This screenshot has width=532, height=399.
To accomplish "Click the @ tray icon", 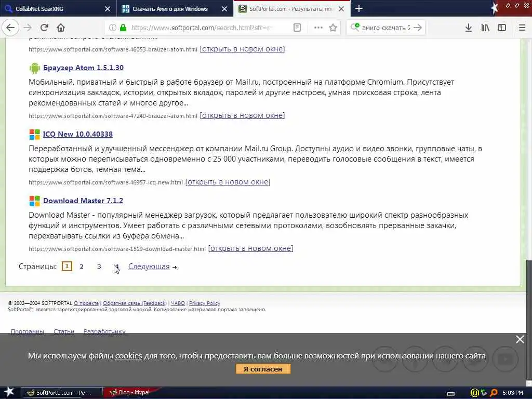I will click(x=474, y=393).
